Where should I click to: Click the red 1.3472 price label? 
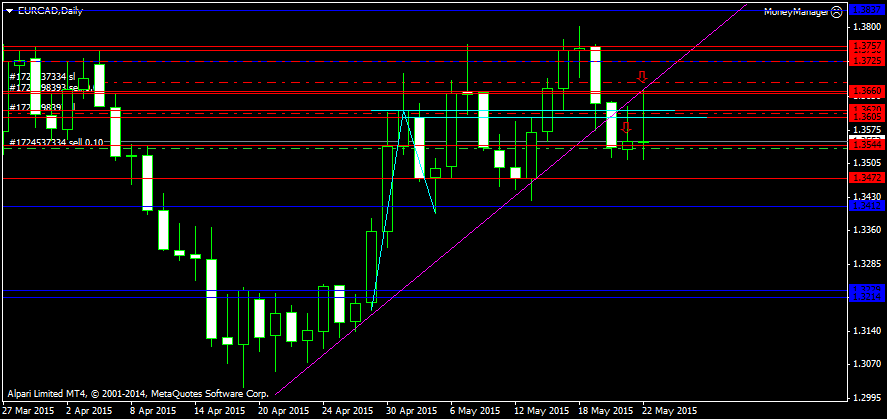click(x=867, y=178)
